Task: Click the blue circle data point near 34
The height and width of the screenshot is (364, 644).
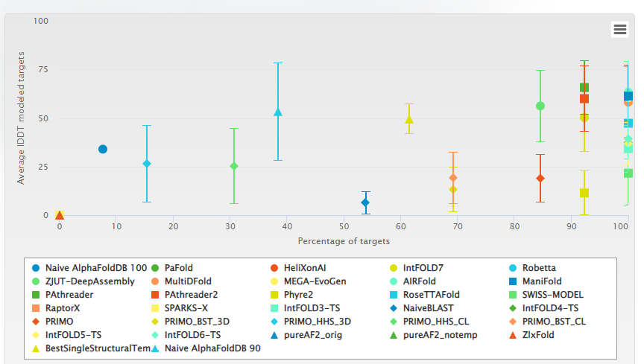Action: [x=103, y=149]
